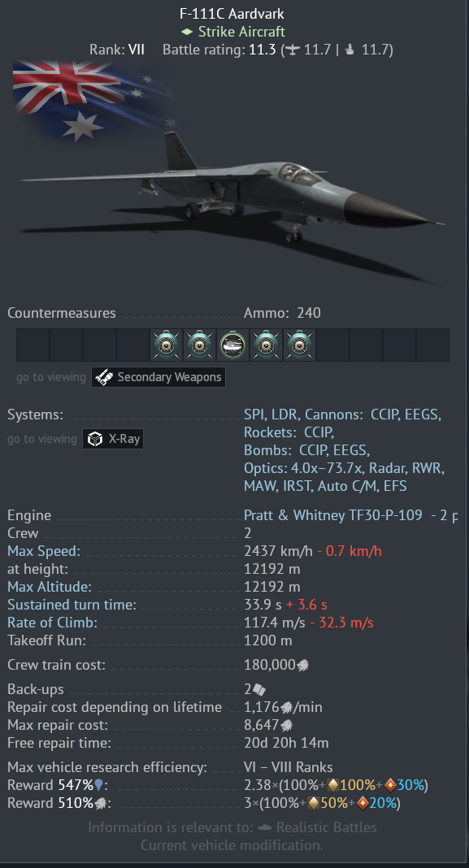Click the first countermeasure pod icon
Viewport: 469px width, 868px height.
tap(166, 345)
